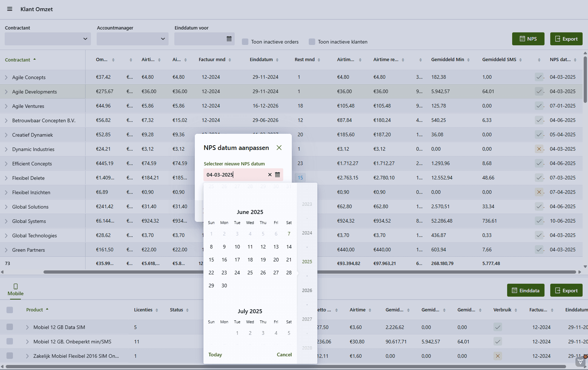Sort by the Gemiddeld Min column icon
588x370 pixels.
click(468, 60)
